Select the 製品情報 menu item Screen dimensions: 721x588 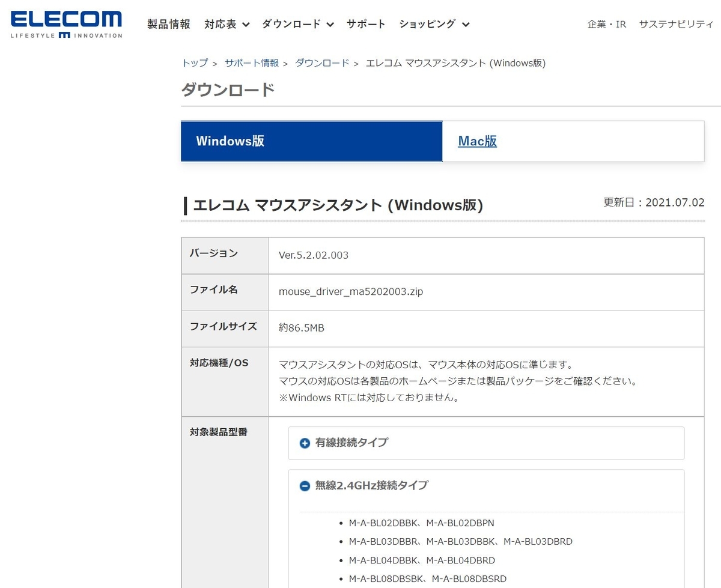click(168, 24)
